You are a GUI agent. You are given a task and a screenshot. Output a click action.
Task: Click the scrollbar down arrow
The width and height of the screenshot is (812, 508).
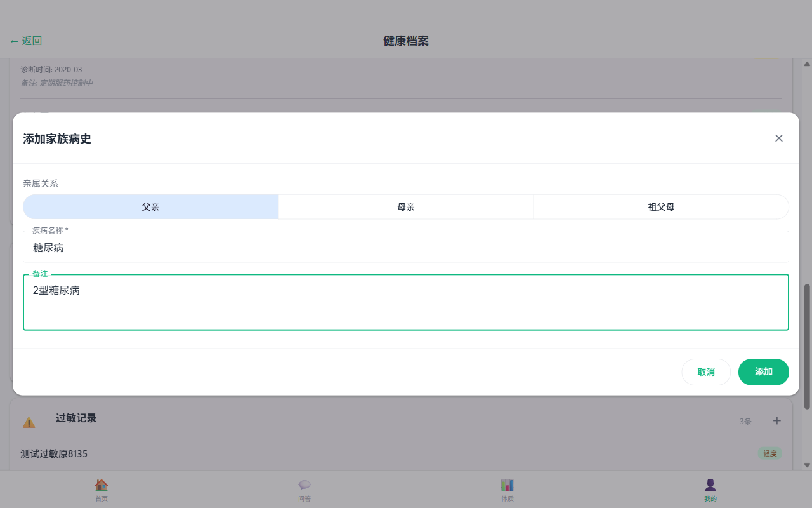click(807, 465)
